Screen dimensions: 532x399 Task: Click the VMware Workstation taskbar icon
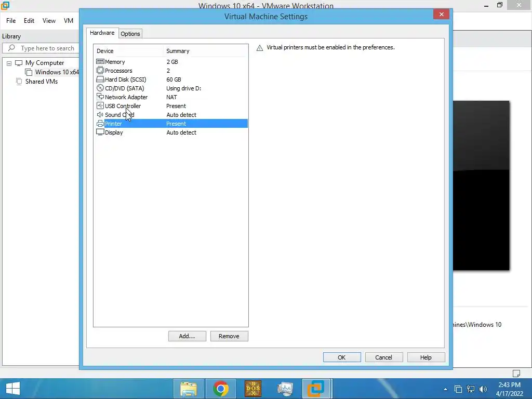click(316, 389)
